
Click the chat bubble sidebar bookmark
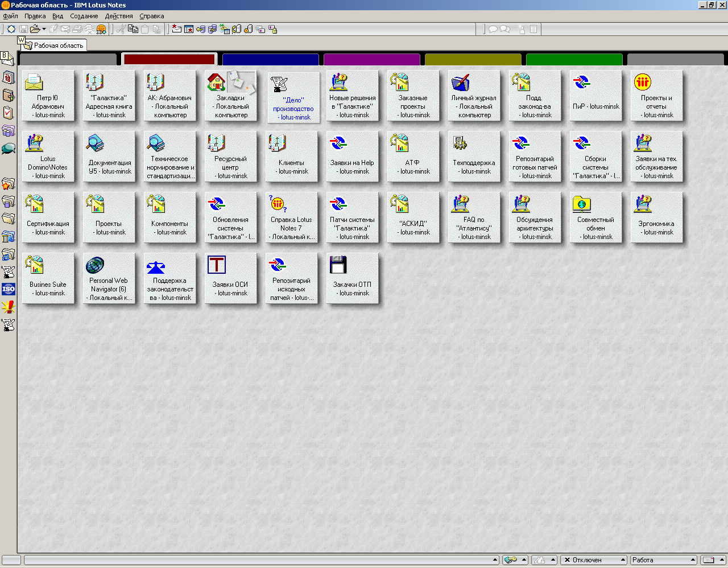coord(8,149)
